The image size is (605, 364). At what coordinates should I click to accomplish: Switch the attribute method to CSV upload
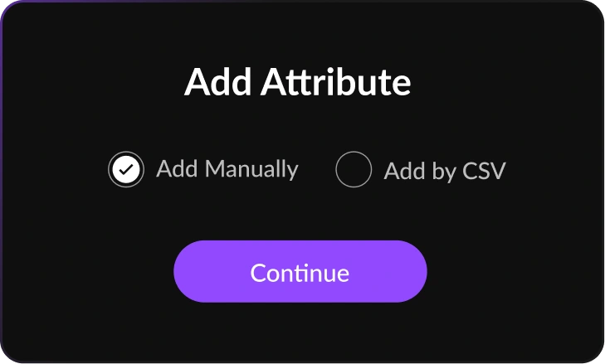[x=354, y=170]
